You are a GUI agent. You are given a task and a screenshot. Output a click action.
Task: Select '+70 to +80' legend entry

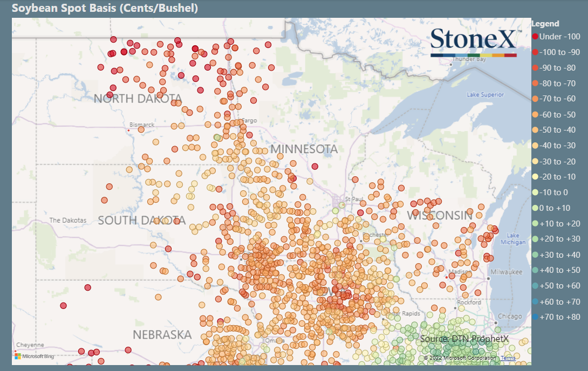[x=557, y=317]
